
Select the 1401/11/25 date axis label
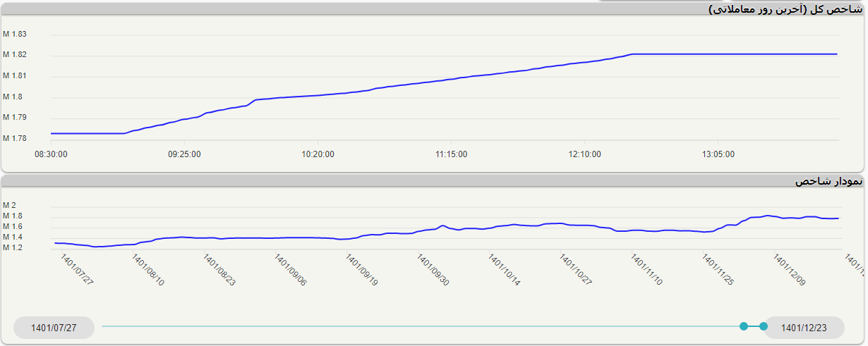pyautogui.click(x=718, y=271)
